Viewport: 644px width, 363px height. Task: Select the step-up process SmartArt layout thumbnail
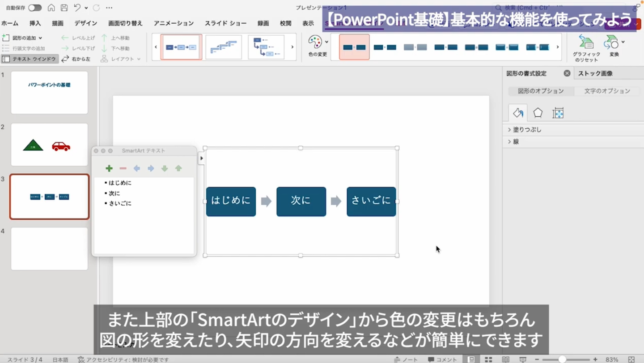224,47
